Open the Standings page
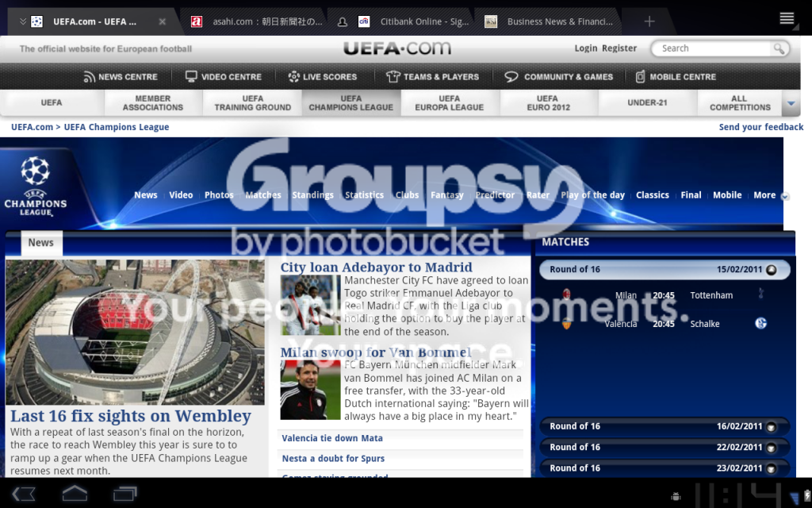 pos(312,195)
